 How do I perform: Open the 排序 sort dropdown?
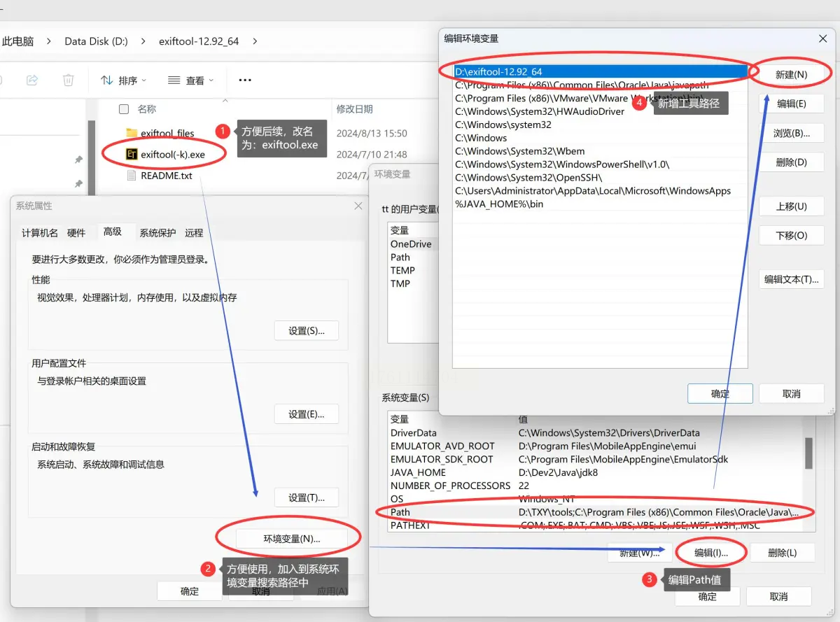tap(124, 80)
